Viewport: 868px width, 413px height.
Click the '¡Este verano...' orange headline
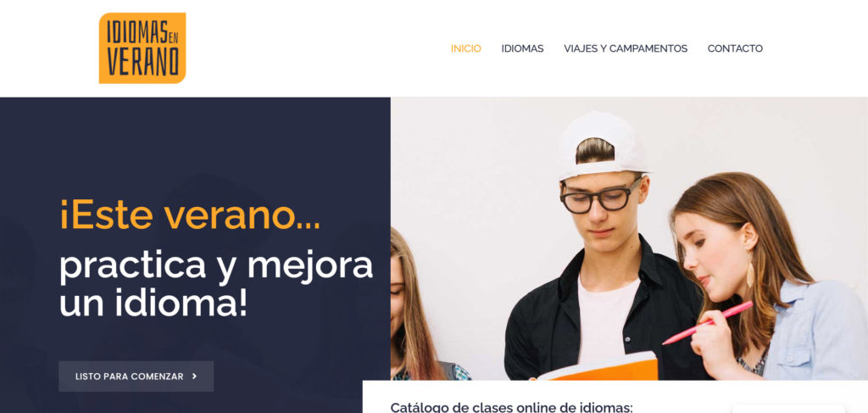190,216
